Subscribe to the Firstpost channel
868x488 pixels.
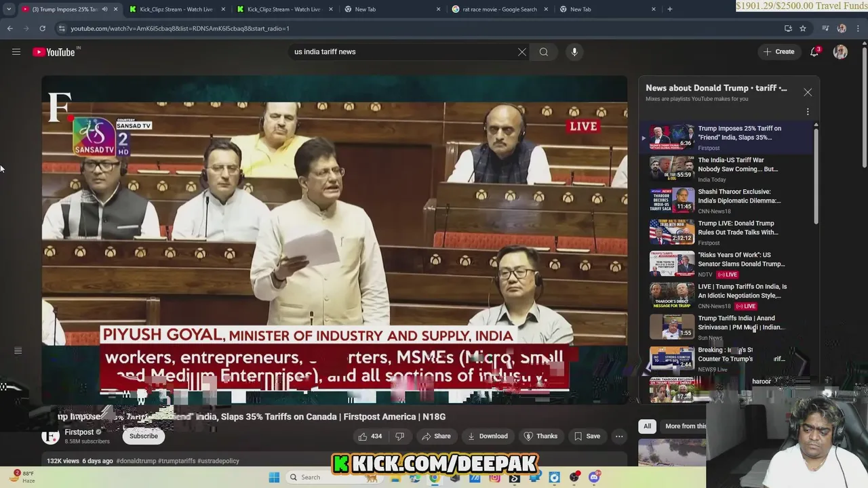click(x=144, y=436)
